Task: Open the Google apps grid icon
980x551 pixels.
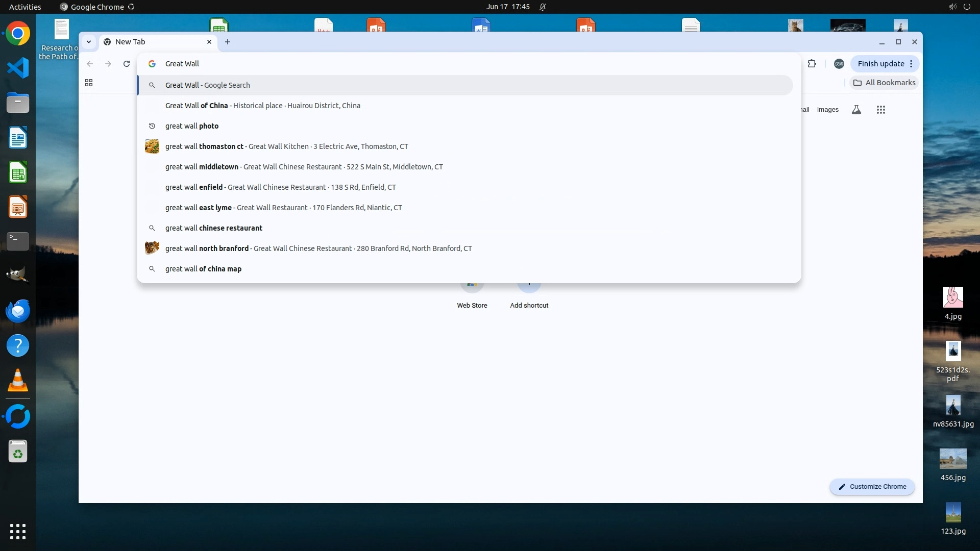Action: pos(880,110)
